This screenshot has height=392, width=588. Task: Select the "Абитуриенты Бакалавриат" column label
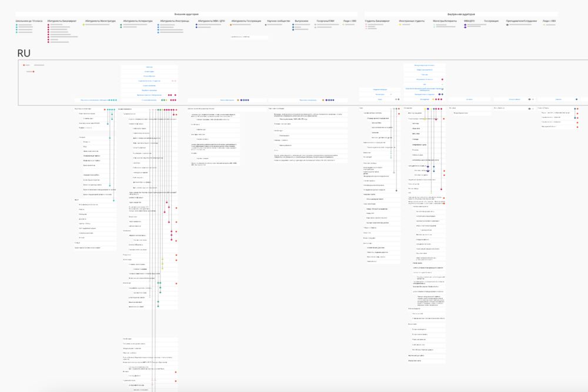[x=62, y=21]
